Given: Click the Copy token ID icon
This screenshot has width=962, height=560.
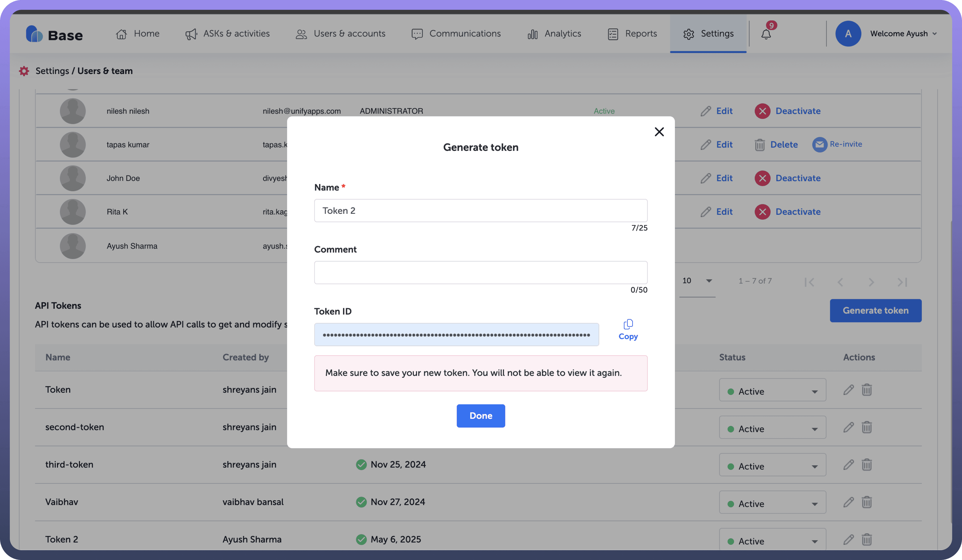Looking at the screenshot, I should click(628, 325).
